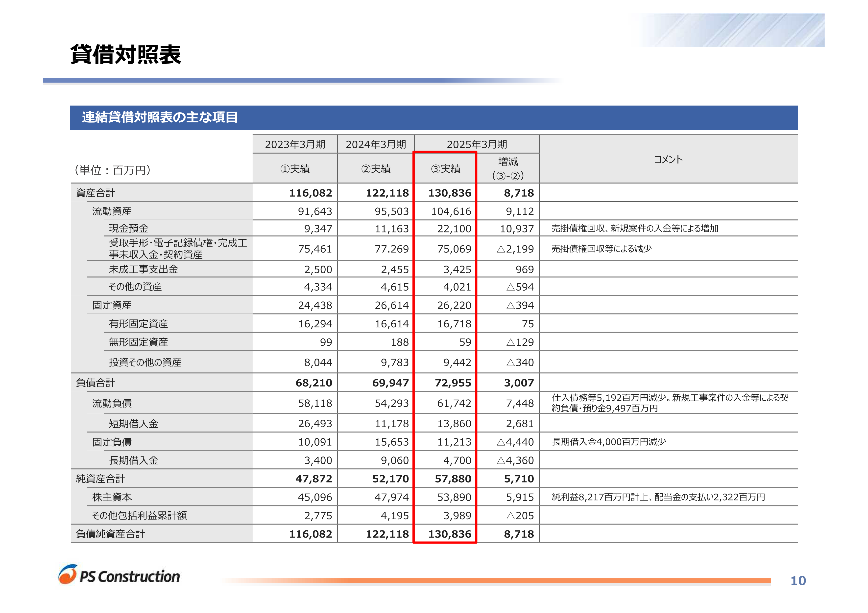
Task: Click the slide title 貸借対照表
Action: pyautogui.click(x=125, y=54)
